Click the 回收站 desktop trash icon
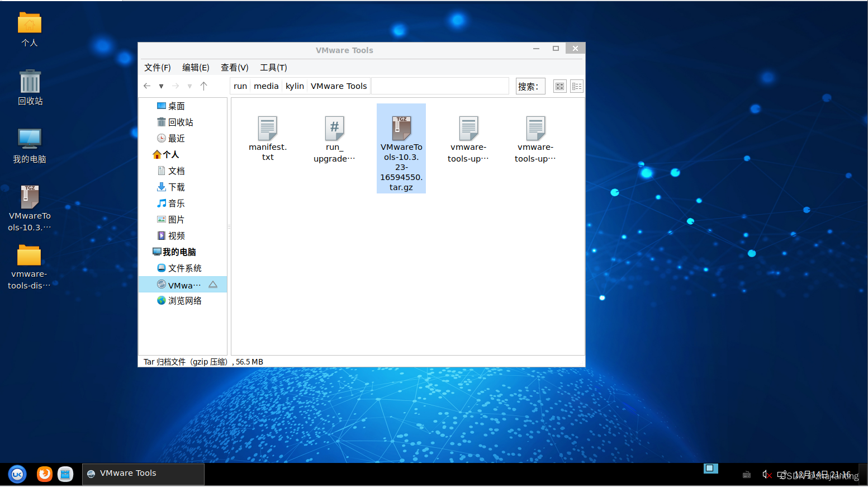Image resolution: width=868 pixels, height=487 pixels. coord(30,88)
